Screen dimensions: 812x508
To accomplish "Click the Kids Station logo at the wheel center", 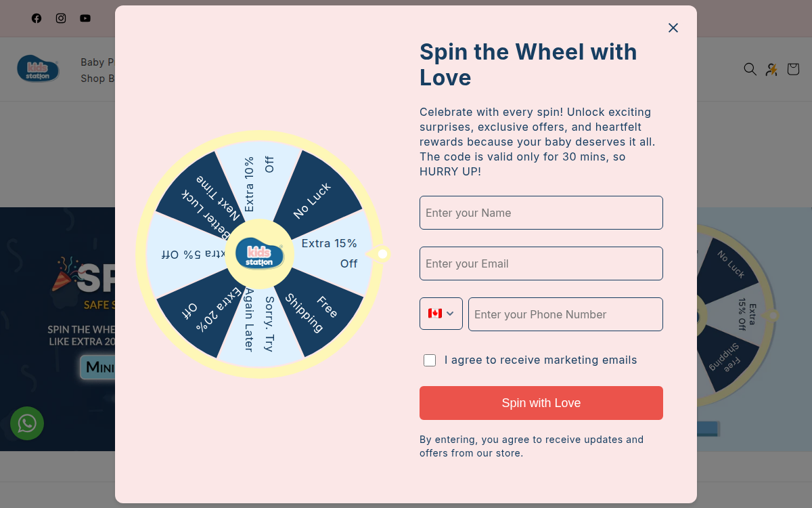I will pos(259,254).
